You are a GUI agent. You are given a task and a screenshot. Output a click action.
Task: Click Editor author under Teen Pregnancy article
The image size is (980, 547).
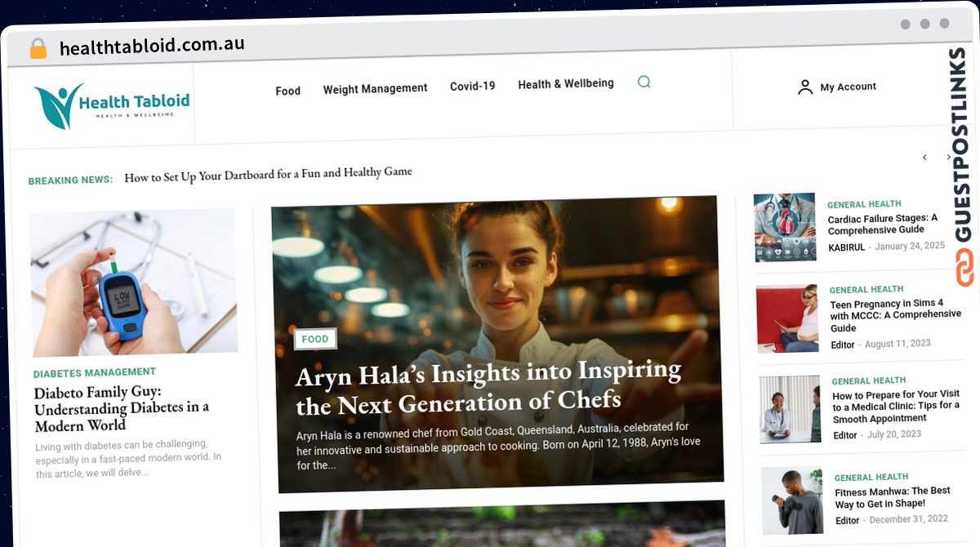pyautogui.click(x=843, y=345)
